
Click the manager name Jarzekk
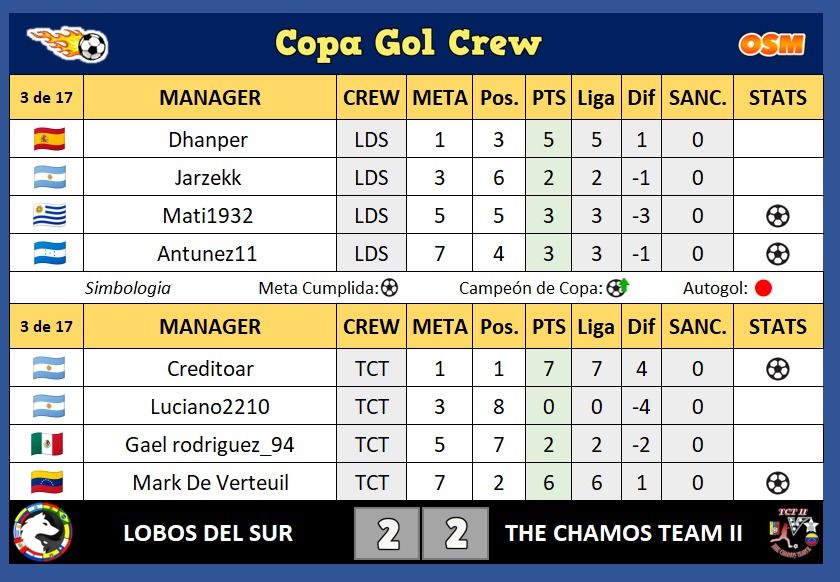pos(208,178)
